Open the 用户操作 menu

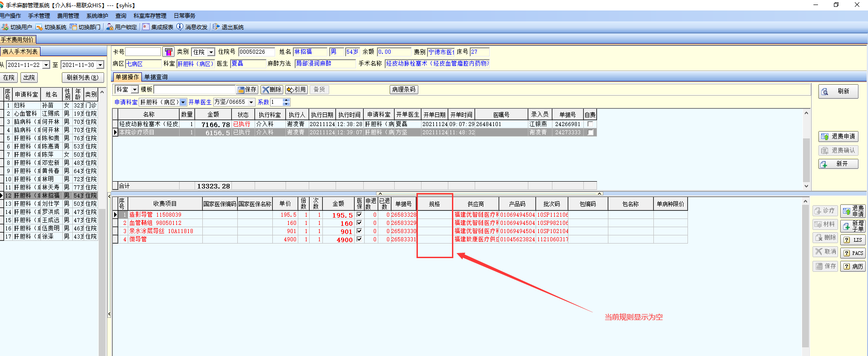pyautogui.click(x=10, y=16)
